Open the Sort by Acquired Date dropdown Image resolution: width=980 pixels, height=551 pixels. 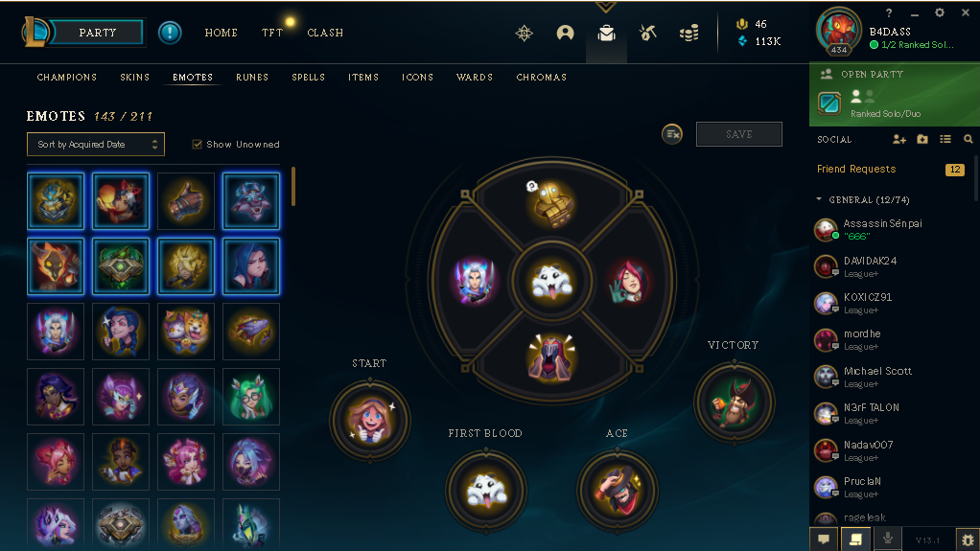[x=96, y=145]
